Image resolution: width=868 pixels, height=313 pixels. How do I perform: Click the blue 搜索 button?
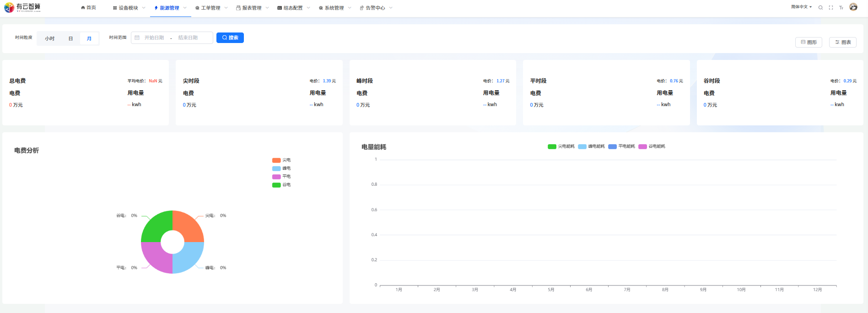(230, 38)
